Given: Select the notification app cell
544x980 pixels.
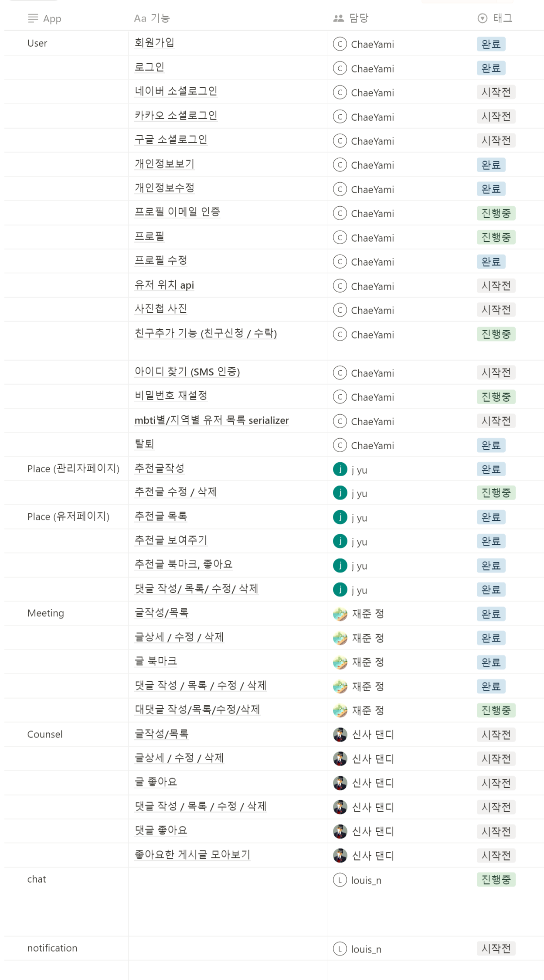Looking at the screenshot, I should pyautogui.click(x=66, y=948).
